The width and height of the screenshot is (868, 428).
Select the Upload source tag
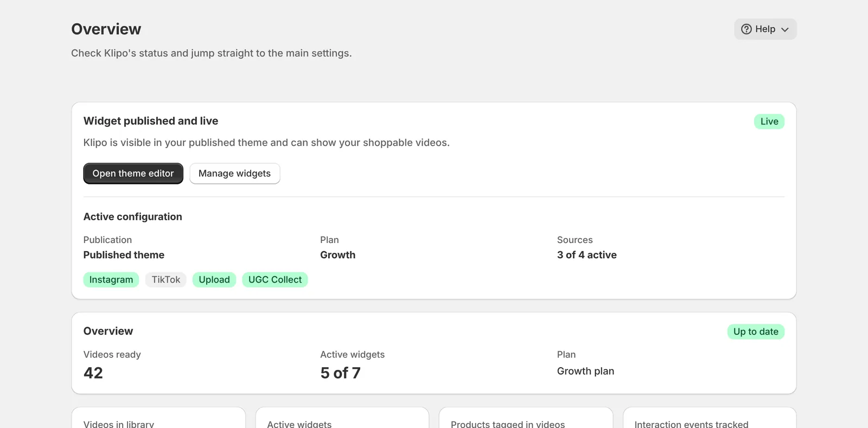[x=214, y=280]
